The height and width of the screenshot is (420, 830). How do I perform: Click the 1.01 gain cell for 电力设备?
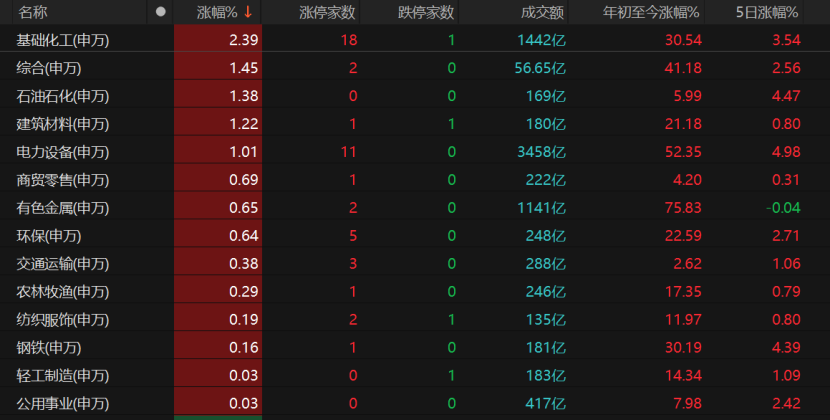point(218,152)
